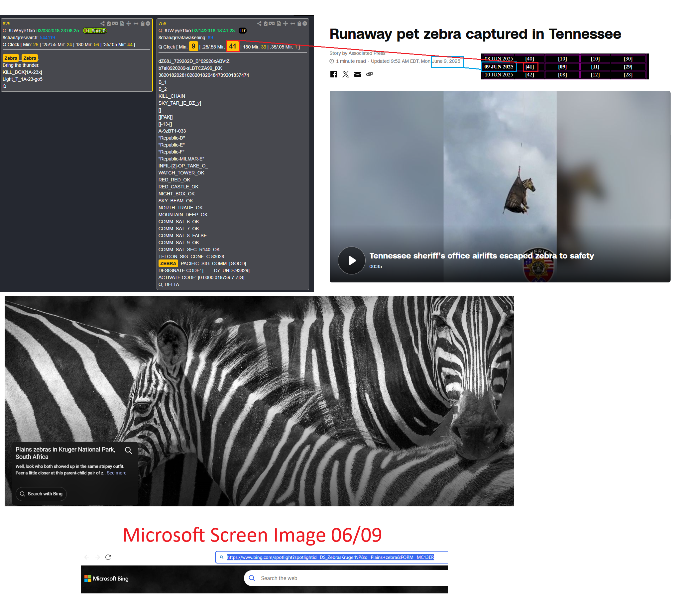Screen dimensions: 698x616
Task: Click the horizontal arrows icon on post 829
Action: click(x=136, y=24)
